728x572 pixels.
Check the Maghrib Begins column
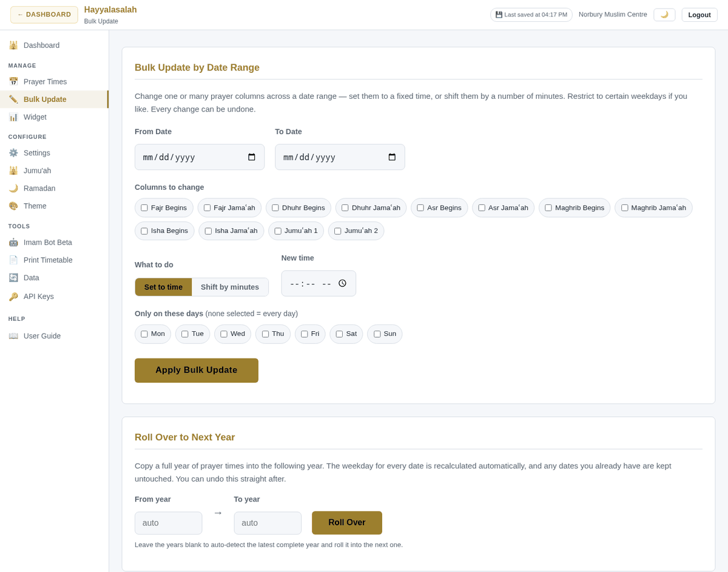[548, 207]
